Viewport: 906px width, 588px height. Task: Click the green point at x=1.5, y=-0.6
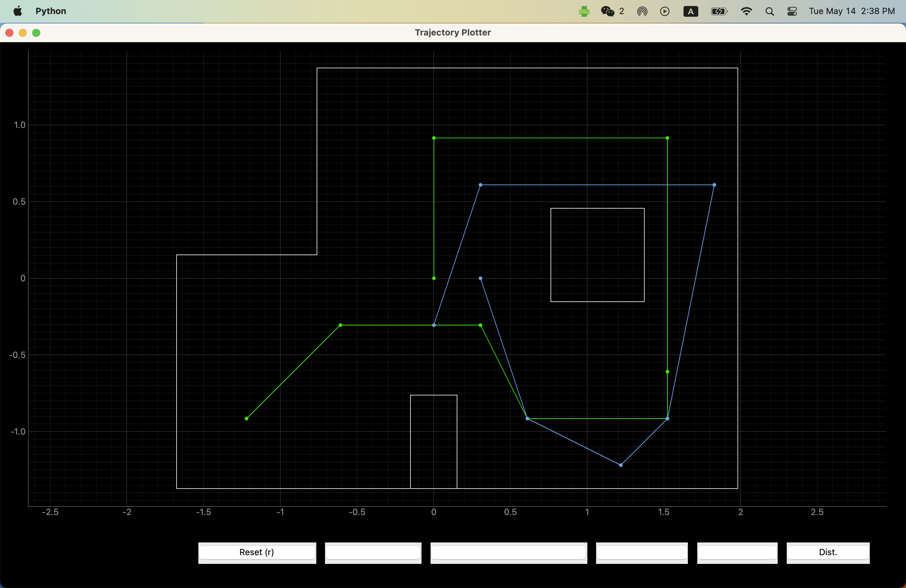(667, 372)
